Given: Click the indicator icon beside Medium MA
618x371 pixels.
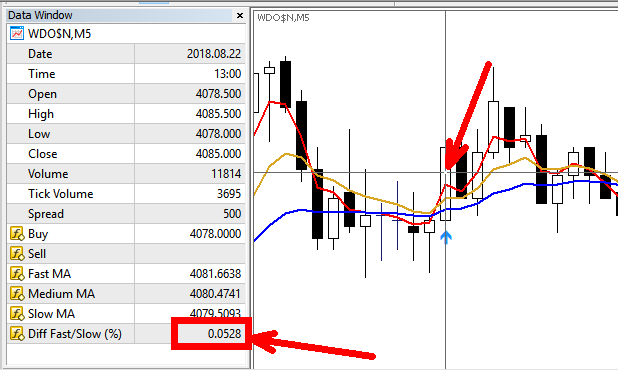Looking at the screenshot, I should [x=17, y=294].
